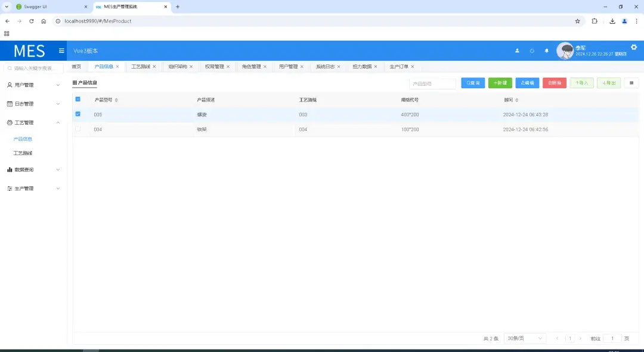Screen dimensions: 644x352
Task: Open the column settings icon beside 导出
Action: coord(631,83)
